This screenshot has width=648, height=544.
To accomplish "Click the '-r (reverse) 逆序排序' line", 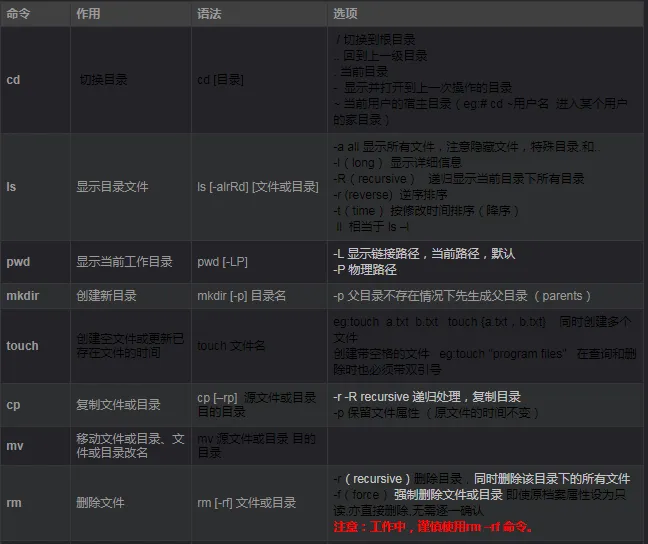I will (391, 195).
